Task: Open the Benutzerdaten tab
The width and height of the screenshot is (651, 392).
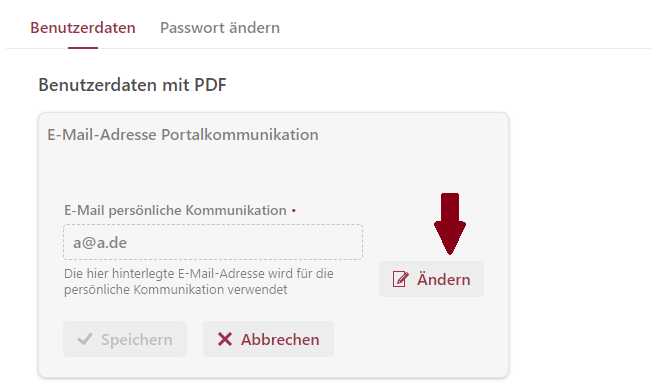Action: coord(83,28)
